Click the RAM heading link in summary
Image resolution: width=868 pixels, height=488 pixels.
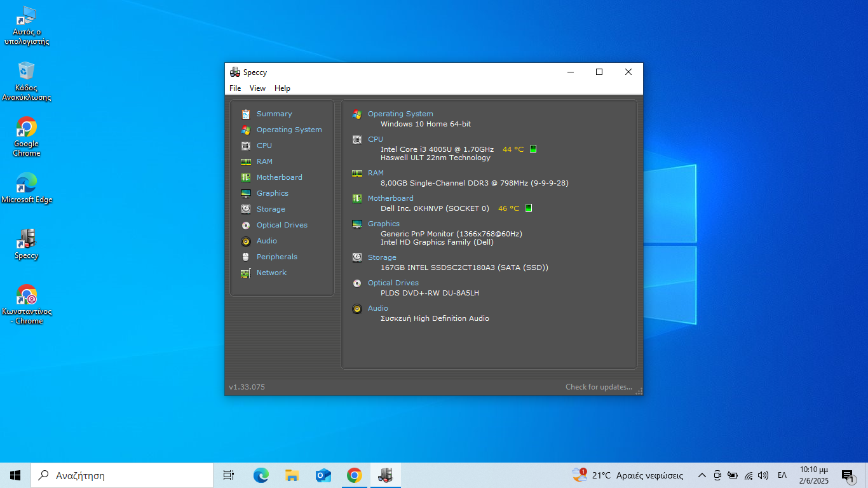pyautogui.click(x=376, y=173)
